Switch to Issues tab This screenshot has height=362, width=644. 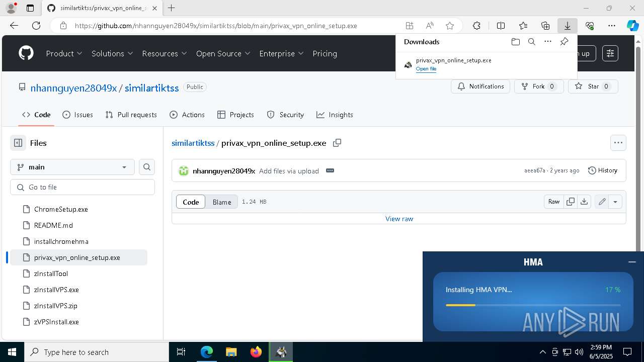tap(77, 115)
